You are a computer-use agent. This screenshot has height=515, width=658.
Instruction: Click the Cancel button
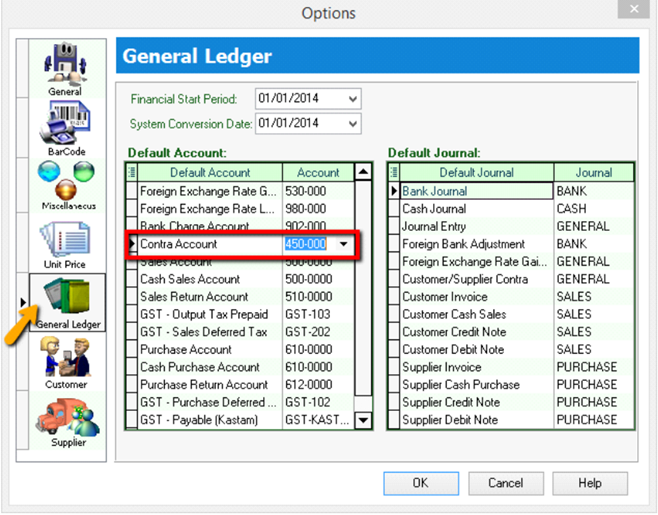505,483
